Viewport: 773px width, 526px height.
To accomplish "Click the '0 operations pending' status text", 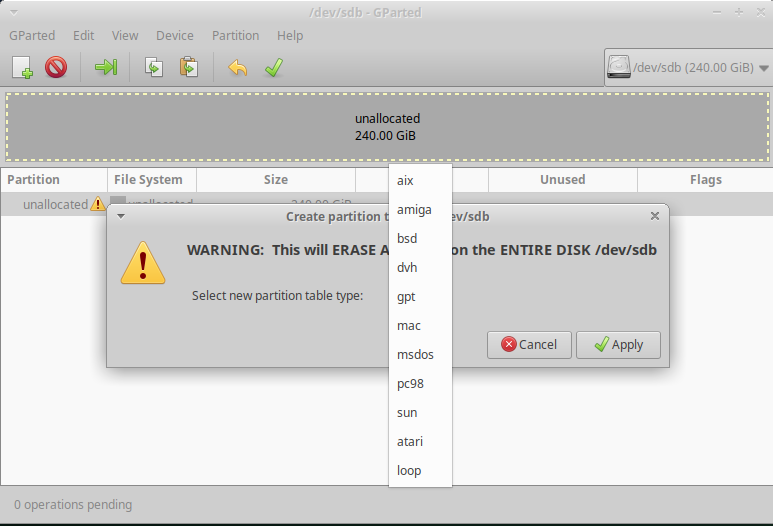I will [x=73, y=505].
